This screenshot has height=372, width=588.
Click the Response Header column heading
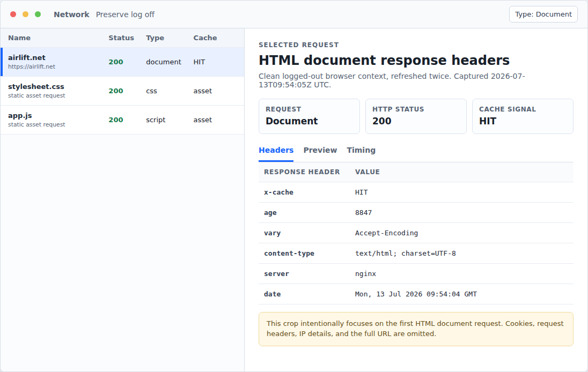(x=302, y=172)
